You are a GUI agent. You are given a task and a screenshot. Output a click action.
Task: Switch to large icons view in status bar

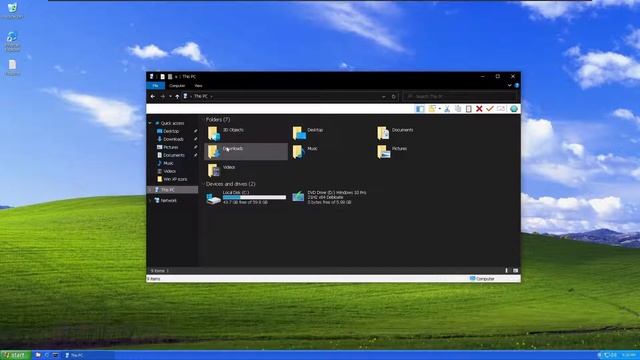[x=516, y=270]
